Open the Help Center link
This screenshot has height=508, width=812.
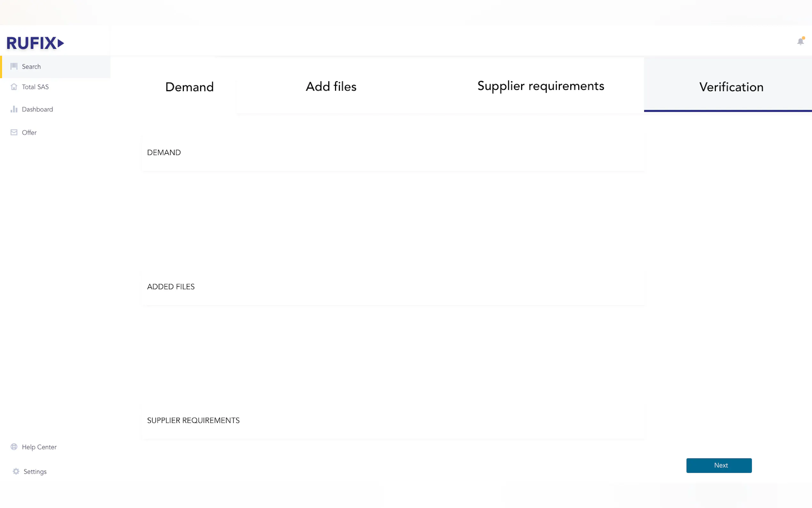[39, 447]
